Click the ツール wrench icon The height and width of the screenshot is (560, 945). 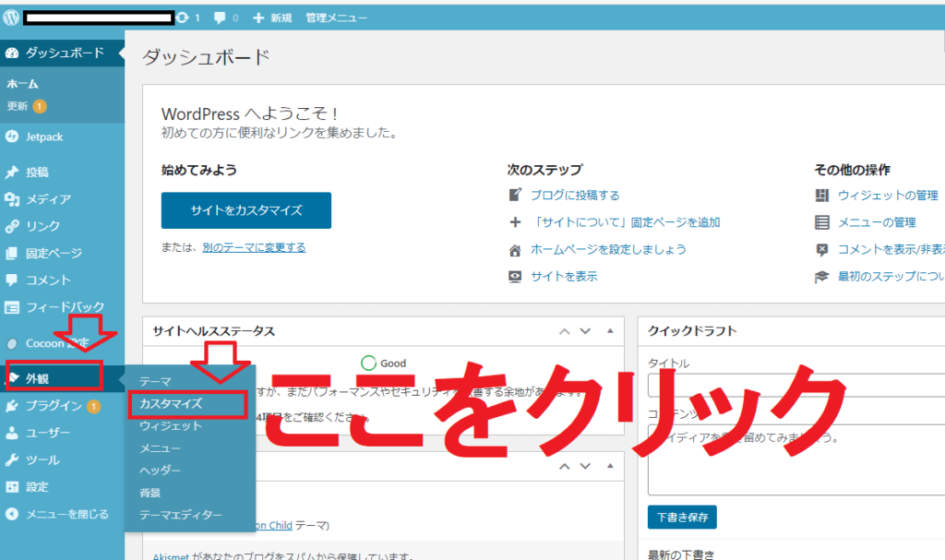pyautogui.click(x=11, y=460)
